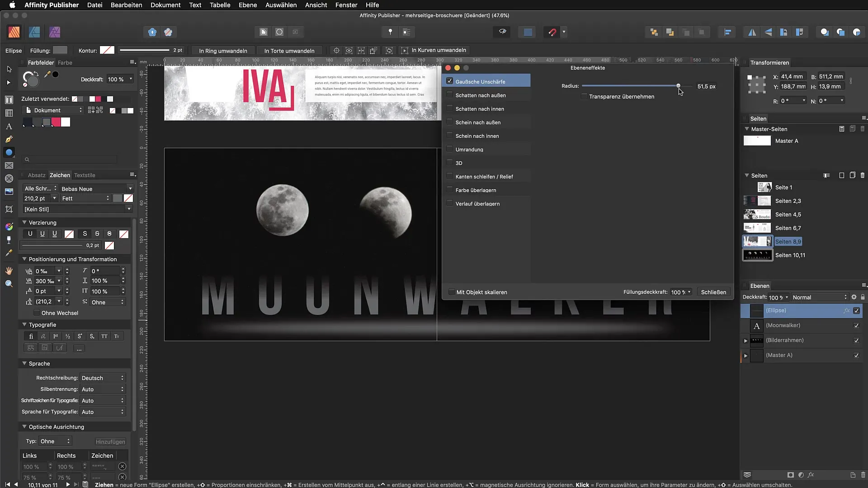The width and height of the screenshot is (868, 488).
Task: Open font weight Fett dropdown
Action: pos(85,198)
